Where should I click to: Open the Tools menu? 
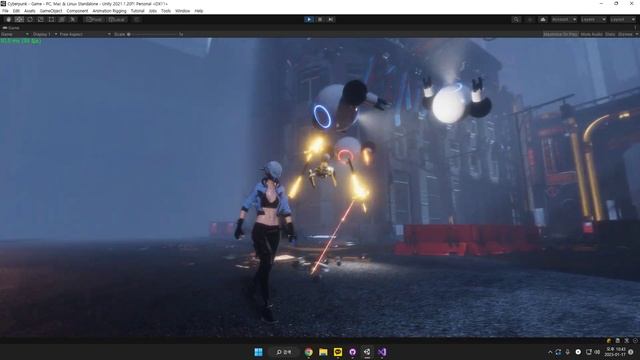166,11
